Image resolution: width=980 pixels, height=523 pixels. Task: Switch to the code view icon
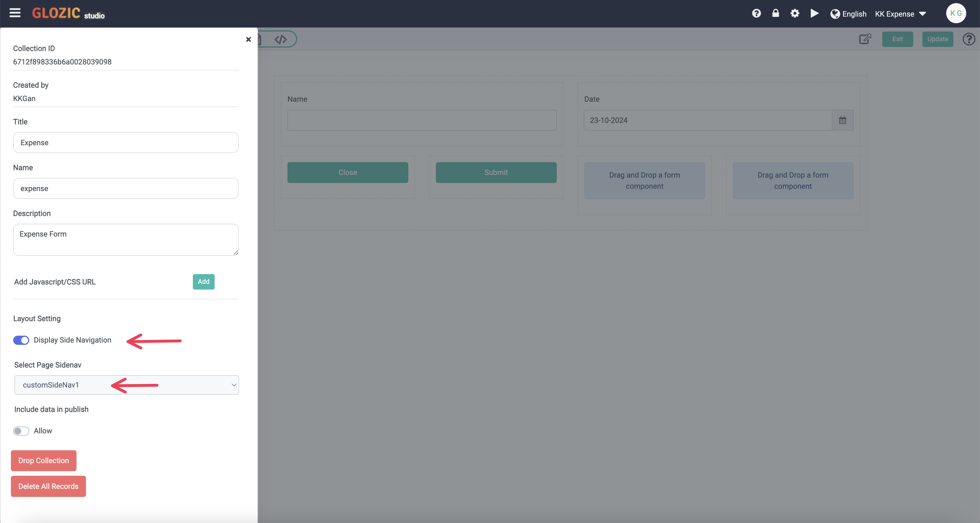pyautogui.click(x=281, y=39)
